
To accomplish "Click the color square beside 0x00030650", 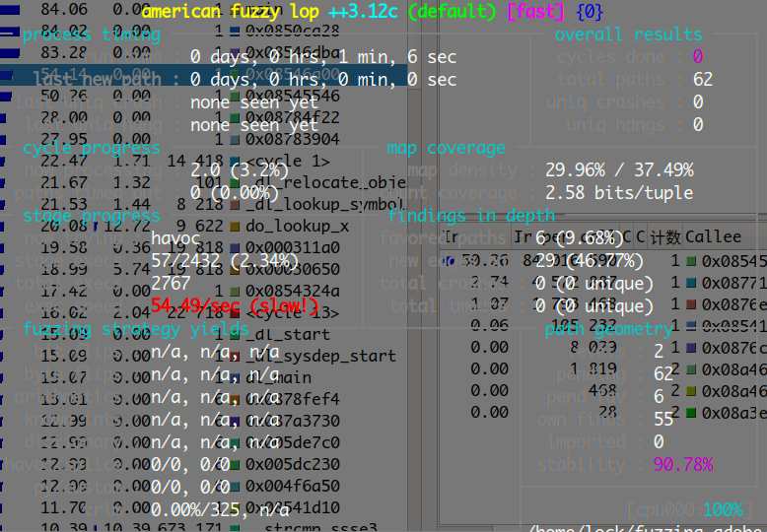I will (x=235, y=269).
